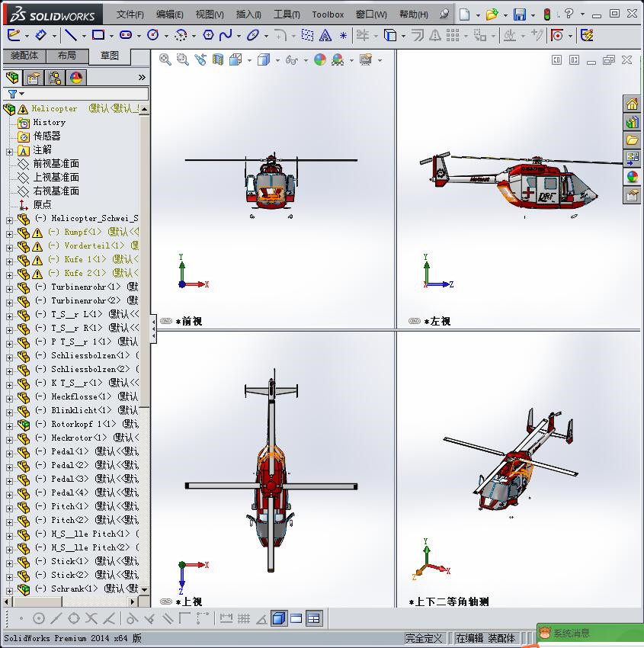The width and height of the screenshot is (644, 648).
Task: Click the Save toolbar icon
Action: (520, 14)
